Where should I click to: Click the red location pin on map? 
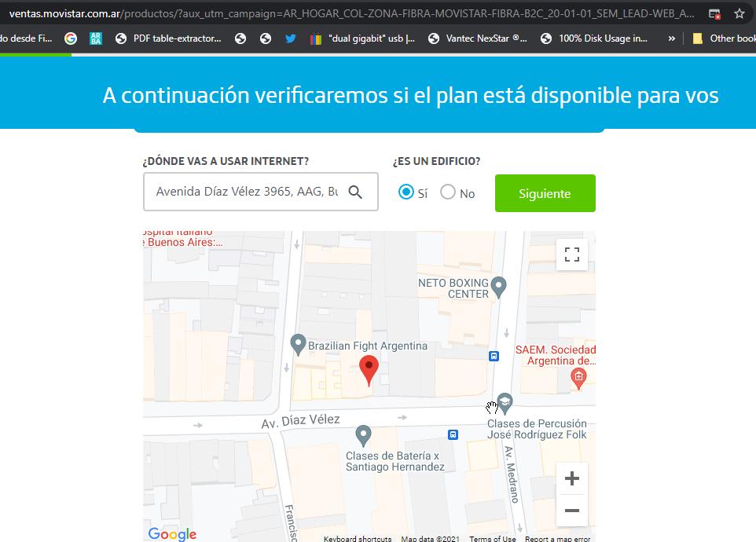click(369, 370)
